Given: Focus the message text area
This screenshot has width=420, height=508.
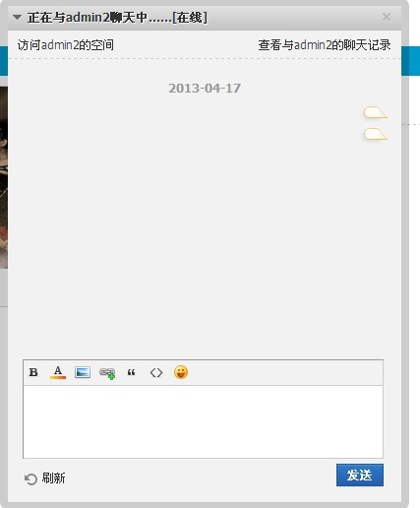Looking at the screenshot, I should click(203, 421).
